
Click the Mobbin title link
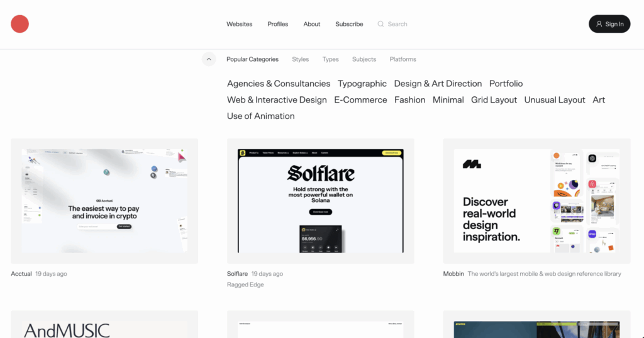453,274
